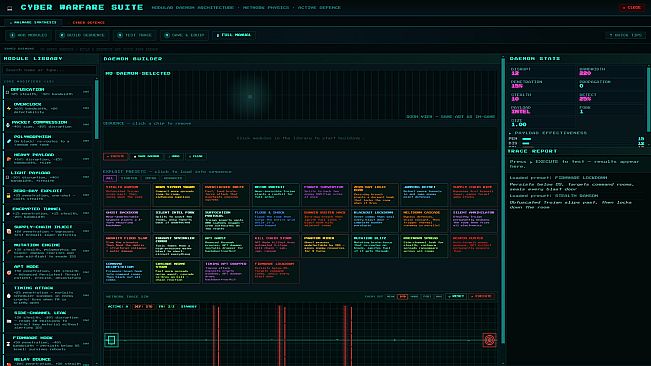Focus the module library search field
Viewport: 651px width, 366px height.
point(50,70)
